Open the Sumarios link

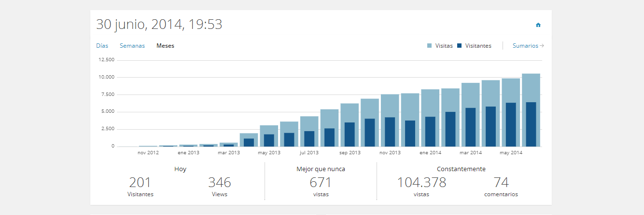pos(525,46)
